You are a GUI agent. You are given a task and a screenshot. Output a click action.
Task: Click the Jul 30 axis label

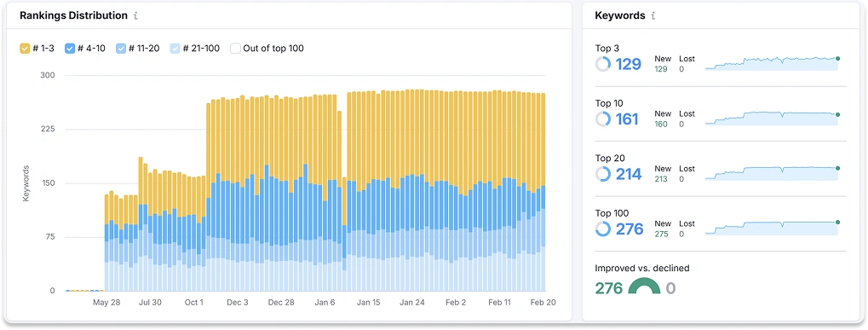point(150,303)
